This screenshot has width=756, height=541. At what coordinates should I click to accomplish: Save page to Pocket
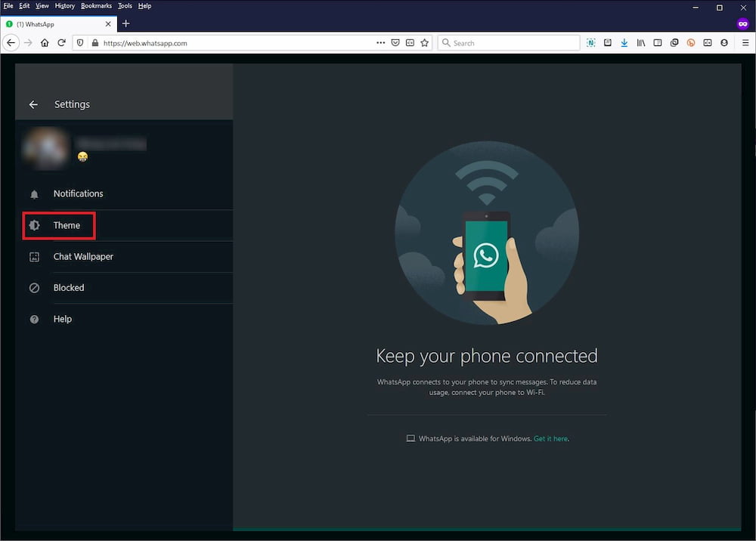395,43
